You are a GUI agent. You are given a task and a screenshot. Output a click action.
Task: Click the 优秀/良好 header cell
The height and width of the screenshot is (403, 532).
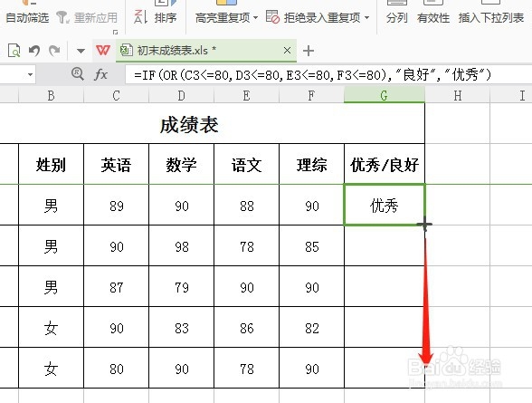(385, 165)
